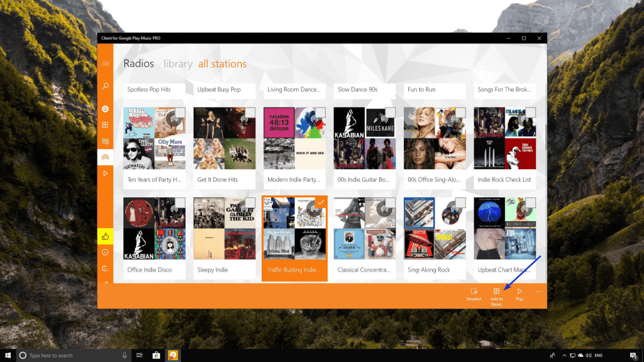Show hidden system tray icons
This screenshot has height=362, width=644.
coord(565,356)
